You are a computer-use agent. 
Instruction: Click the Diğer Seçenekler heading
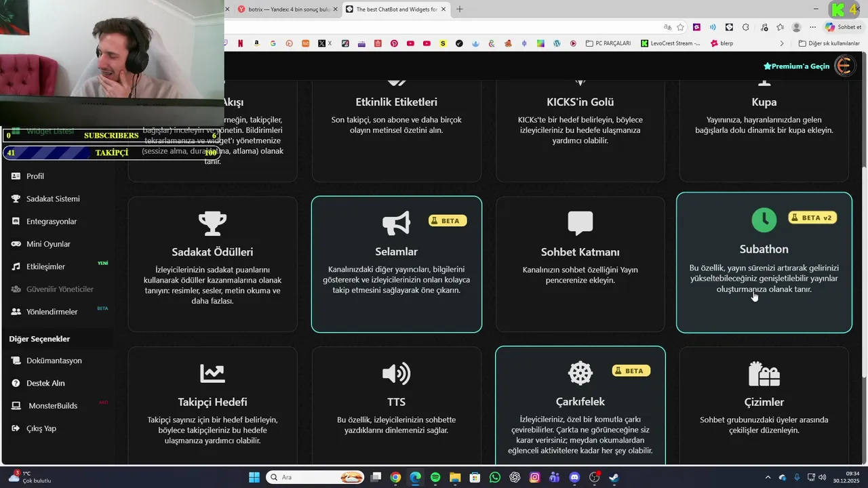pos(39,339)
